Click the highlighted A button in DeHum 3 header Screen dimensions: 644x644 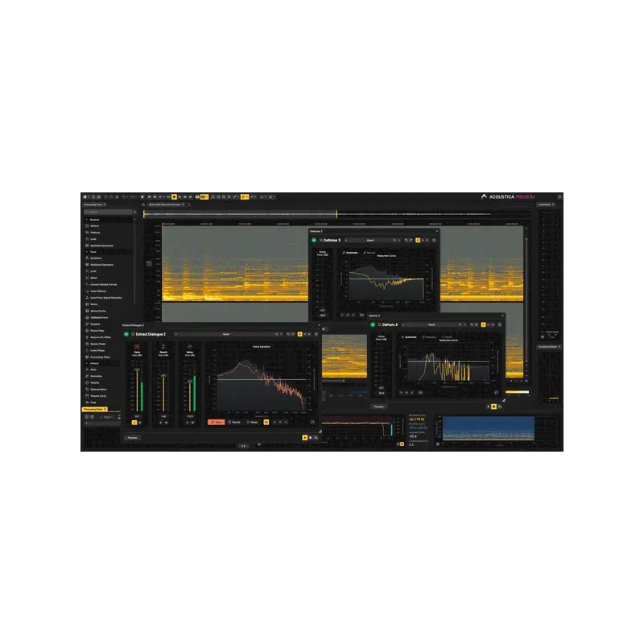(484, 325)
